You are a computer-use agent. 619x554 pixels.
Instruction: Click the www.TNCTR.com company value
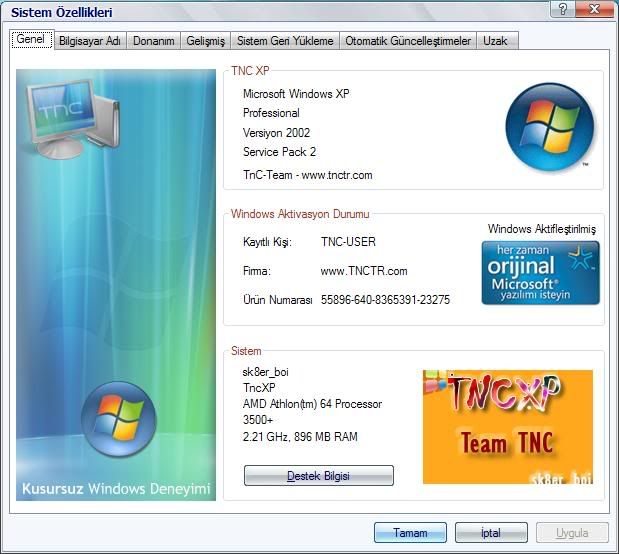pos(364,271)
